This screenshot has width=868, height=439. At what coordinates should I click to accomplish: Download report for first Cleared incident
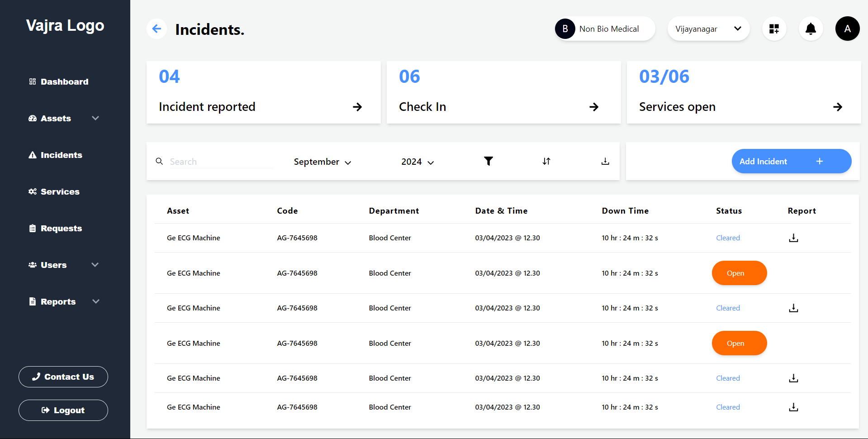pos(793,238)
